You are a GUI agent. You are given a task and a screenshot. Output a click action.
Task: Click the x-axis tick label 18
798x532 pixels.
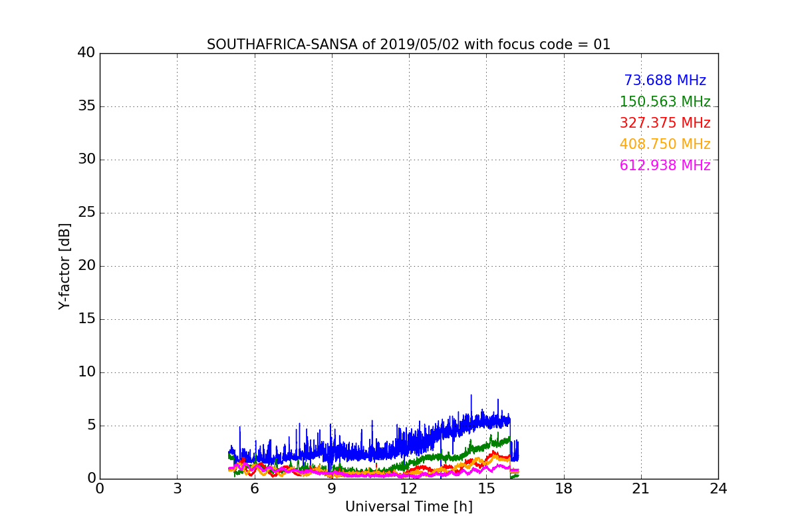point(564,489)
